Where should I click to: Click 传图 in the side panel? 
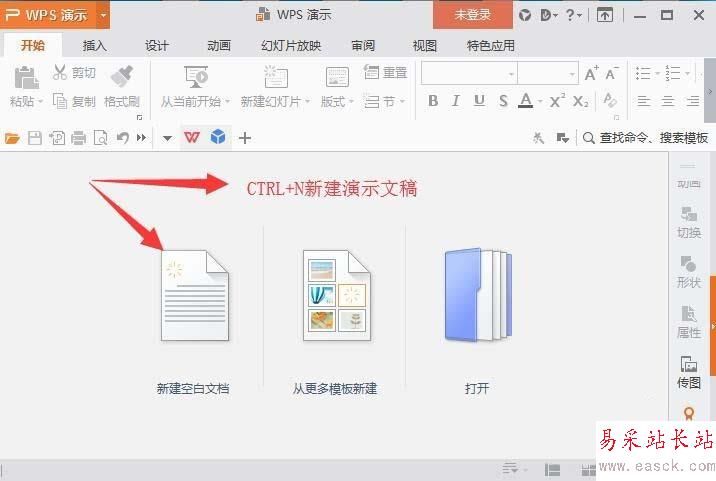tap(689, 372)
